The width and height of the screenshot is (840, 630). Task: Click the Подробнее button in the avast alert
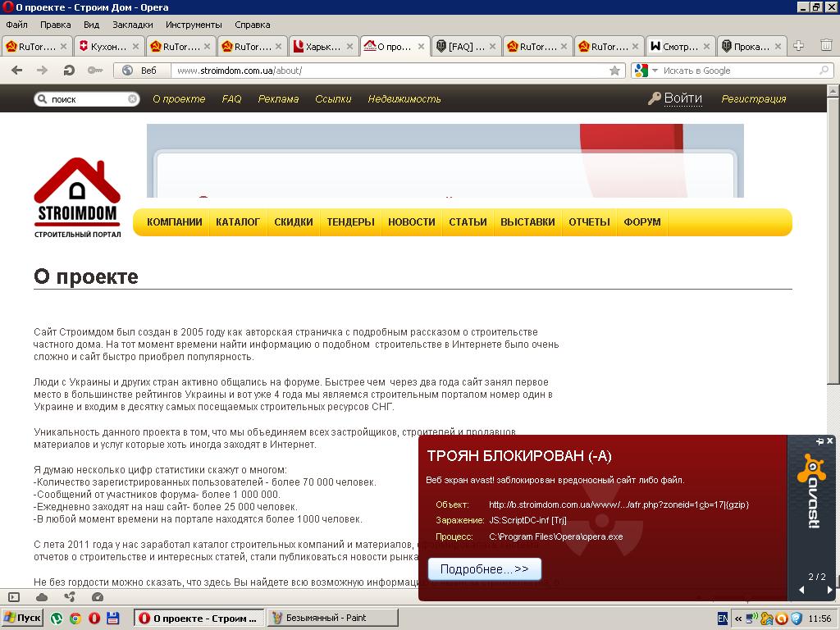coord(484,569)
